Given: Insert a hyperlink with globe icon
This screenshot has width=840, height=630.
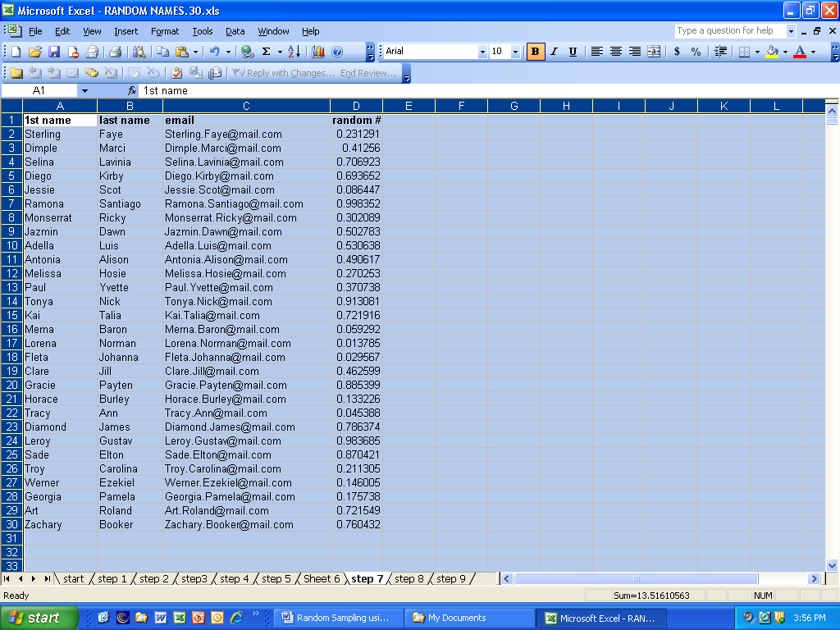Looking at the screenshot, I should click(x=247, y=52).
